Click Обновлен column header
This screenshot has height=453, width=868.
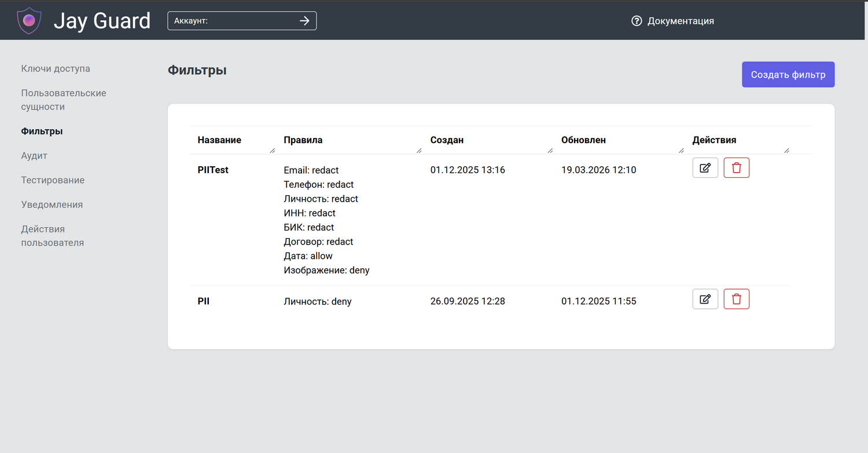[x=583, y=140]
